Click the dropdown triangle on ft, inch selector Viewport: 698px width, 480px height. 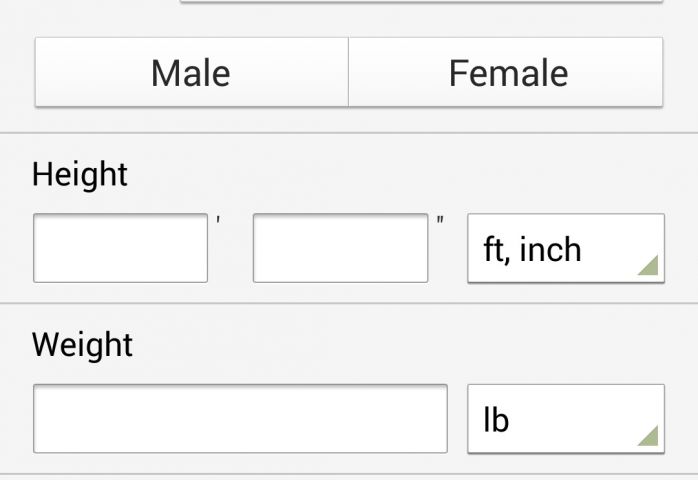tap(648, 266)
